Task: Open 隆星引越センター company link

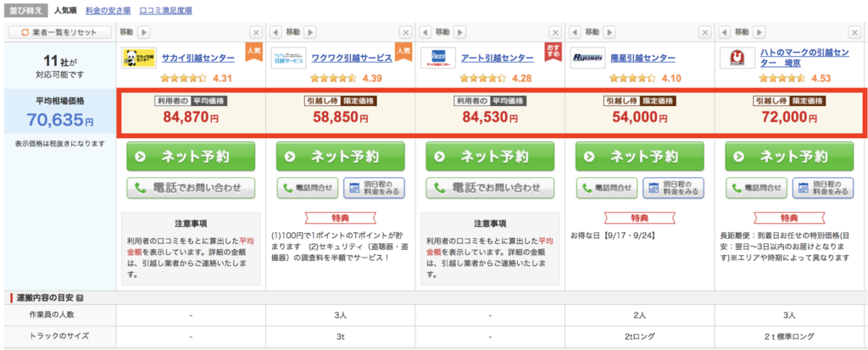Action: [x=643, y=58]
